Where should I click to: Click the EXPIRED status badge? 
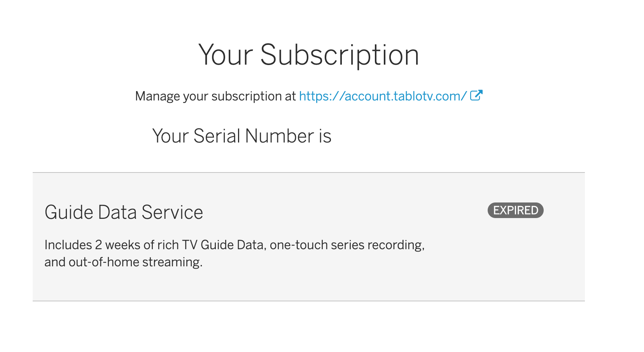coord(515,210)
